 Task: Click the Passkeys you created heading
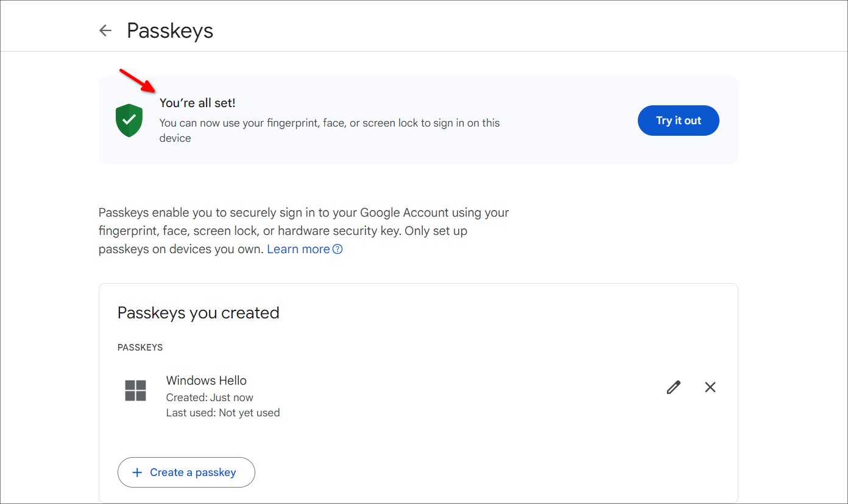point(199,313)
